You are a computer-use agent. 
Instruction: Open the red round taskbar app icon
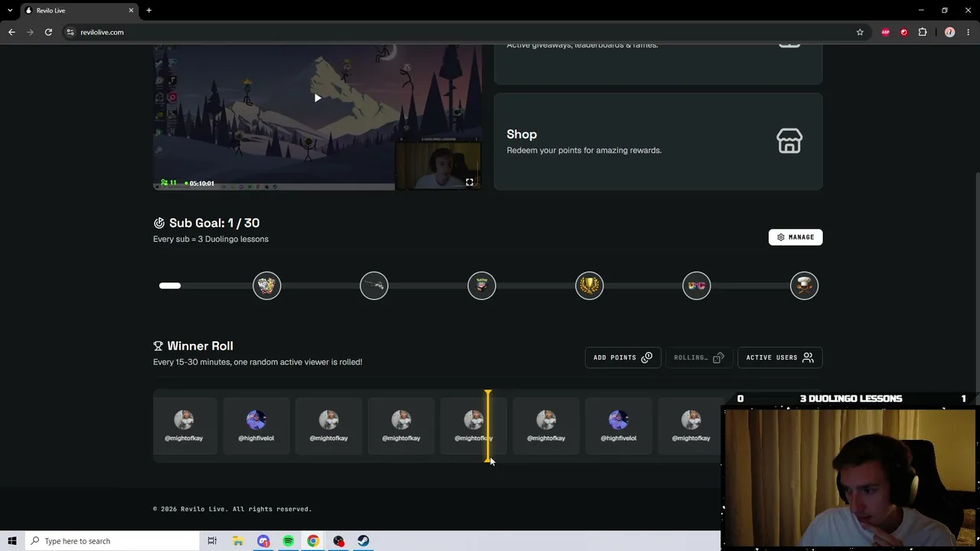[x=338, y=541]
